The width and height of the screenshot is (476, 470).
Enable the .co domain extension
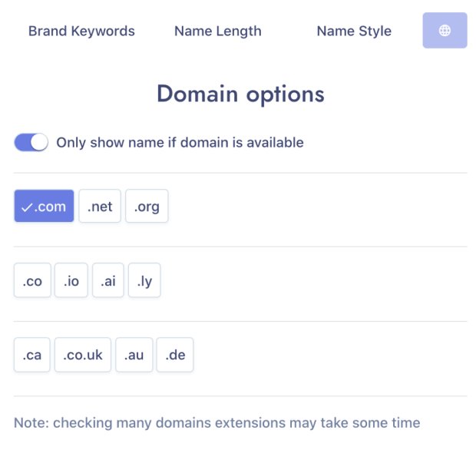pyautogui.click(x=32, y=281)
